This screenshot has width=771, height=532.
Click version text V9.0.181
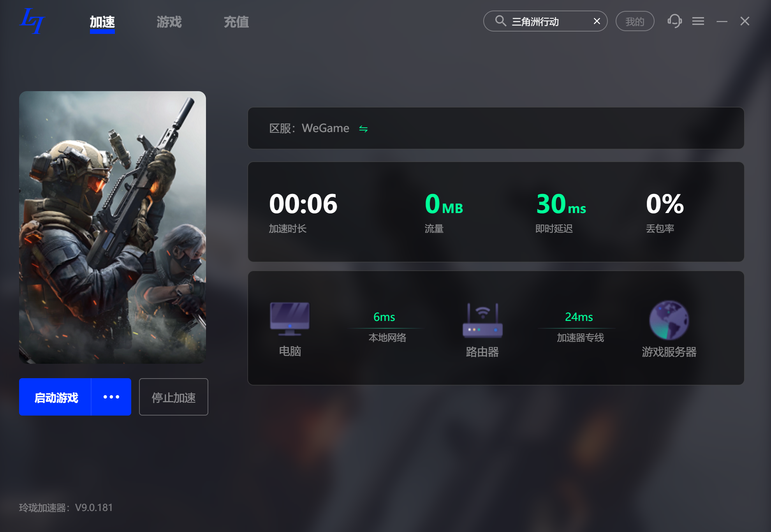(x=94, y=507)
